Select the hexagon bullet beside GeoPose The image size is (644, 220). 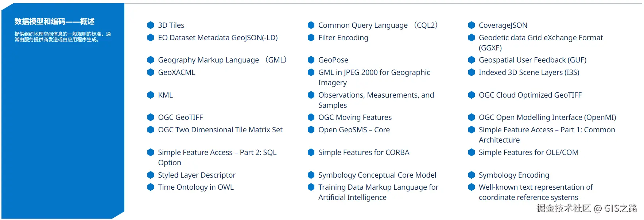click(311, 60)
